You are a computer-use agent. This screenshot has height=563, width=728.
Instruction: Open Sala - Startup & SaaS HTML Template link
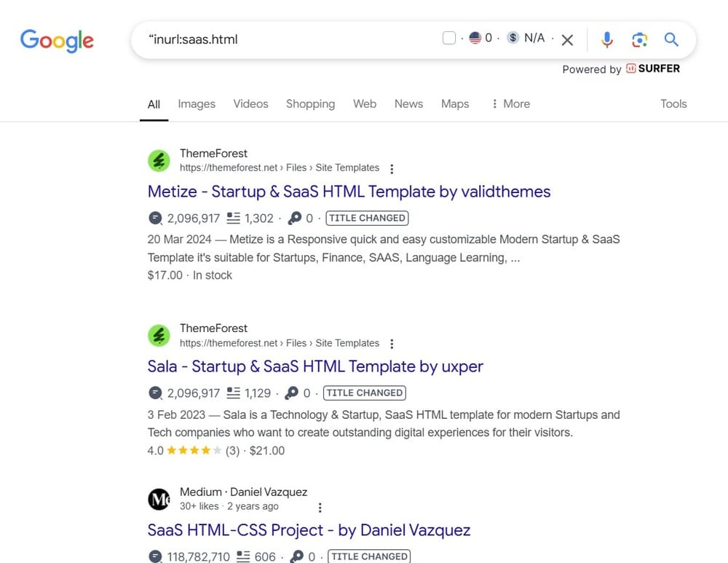pos(315,366)
